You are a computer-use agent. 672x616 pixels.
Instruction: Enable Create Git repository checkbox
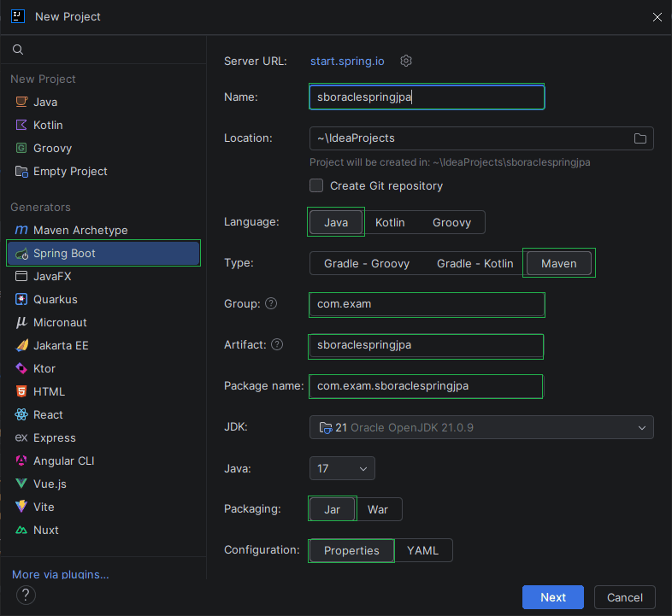click(x=316, y=185)
